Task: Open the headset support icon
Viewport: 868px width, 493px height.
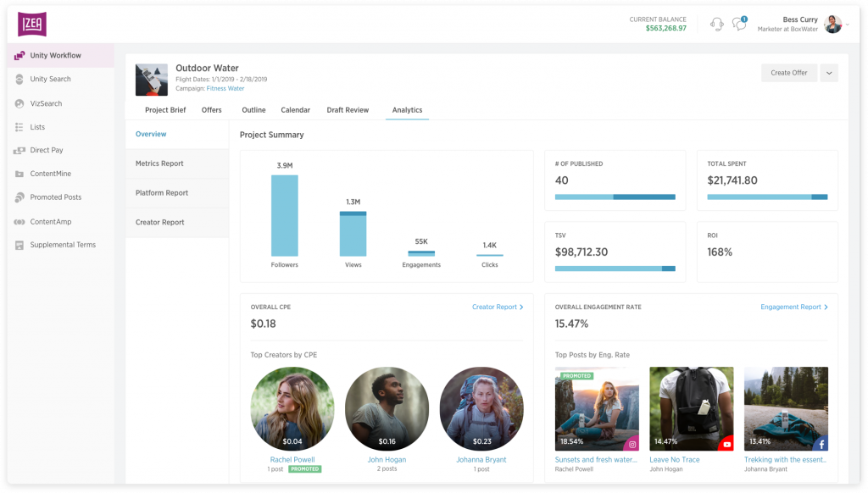Action: tap(716, 24)
